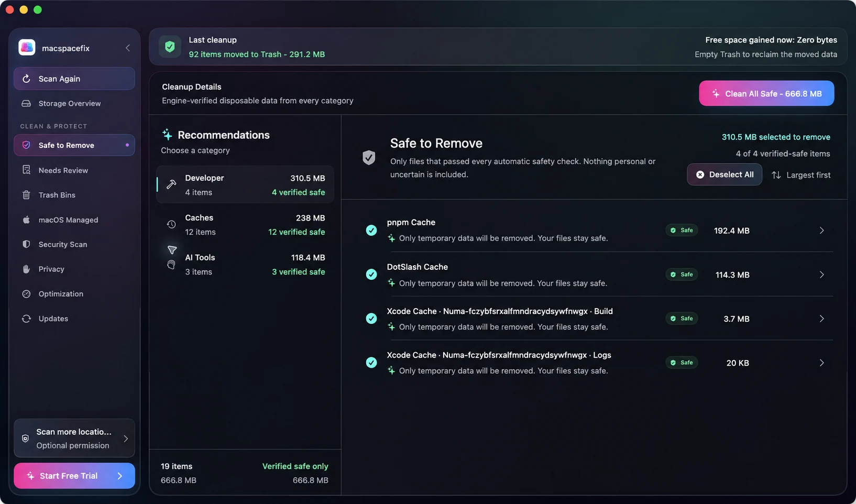Expand the Scan more locations chevron
Screen dimensions: 856x504
click(126, 439)
